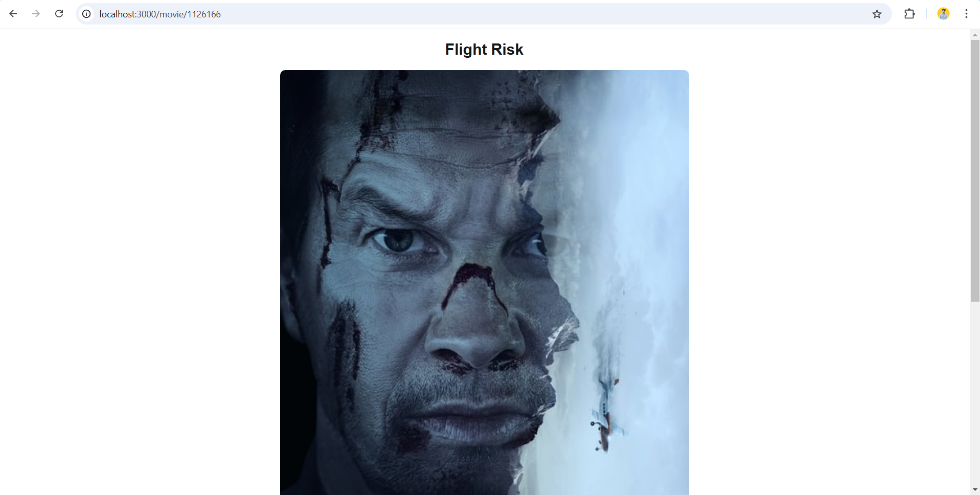Open the Extensions puzzle-piece icon

909,14
